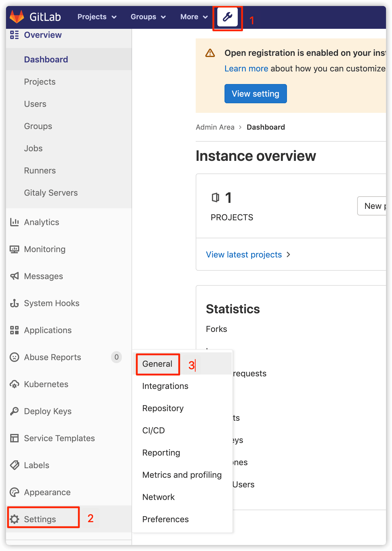392x551 pixels.
Task: Click chevron next to View latest projects
Action: (288, 254)
